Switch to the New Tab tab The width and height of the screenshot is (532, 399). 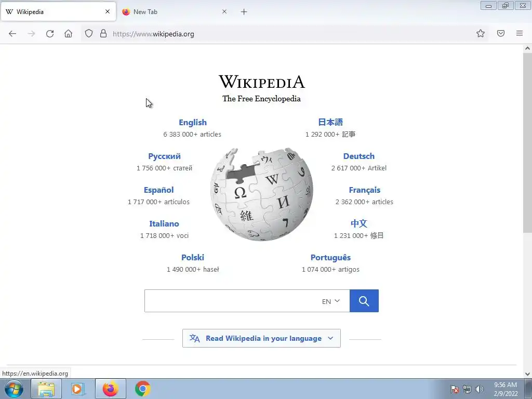tap(175, 11)
